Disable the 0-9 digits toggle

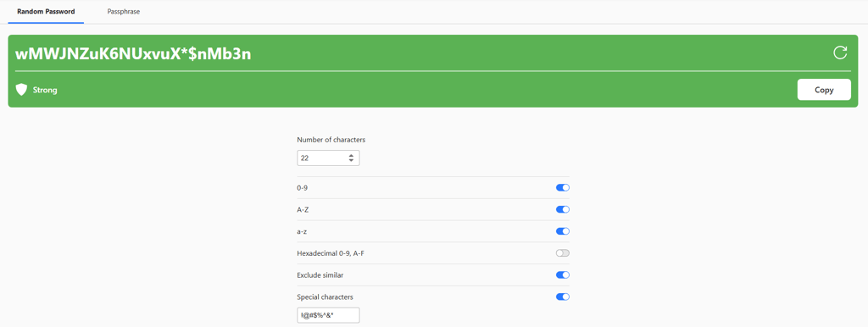point(563,187)
